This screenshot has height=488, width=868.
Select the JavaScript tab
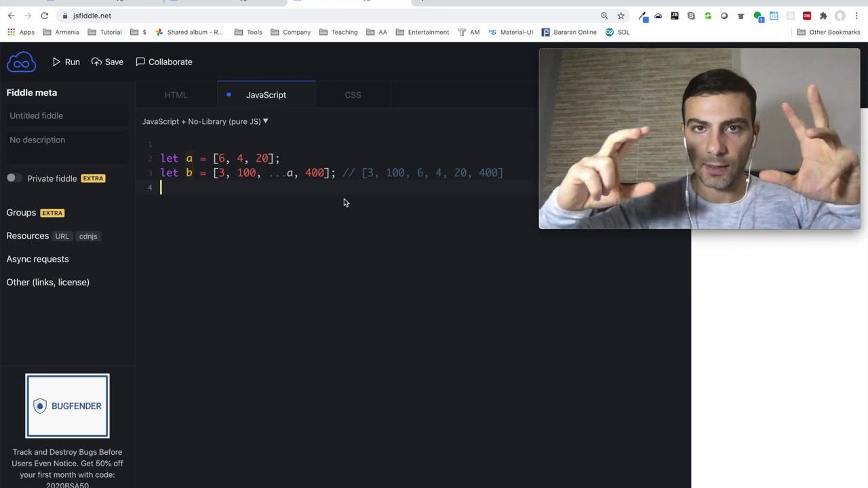tap(266, 95)
